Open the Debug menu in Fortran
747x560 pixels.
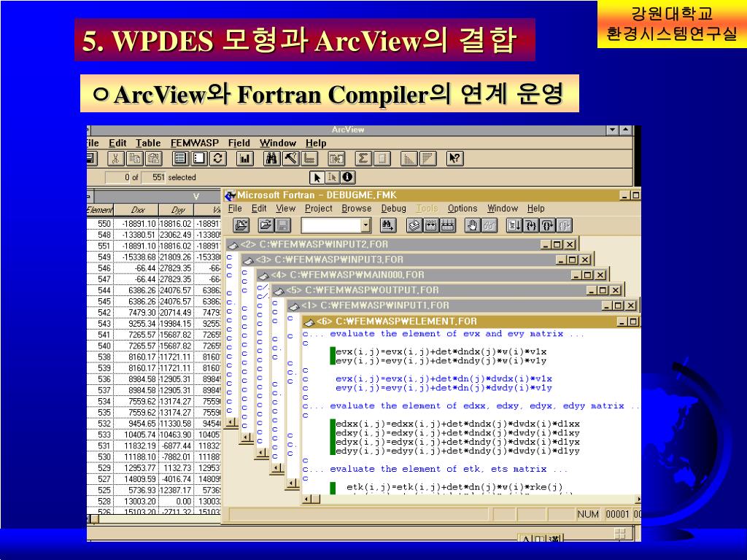393,208
